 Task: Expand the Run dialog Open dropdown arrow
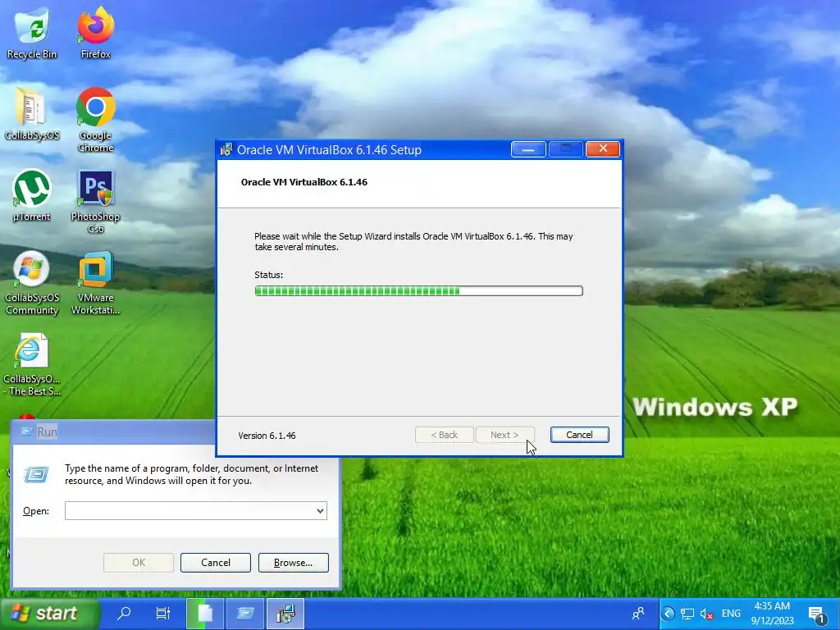click(x=320, y=510)
